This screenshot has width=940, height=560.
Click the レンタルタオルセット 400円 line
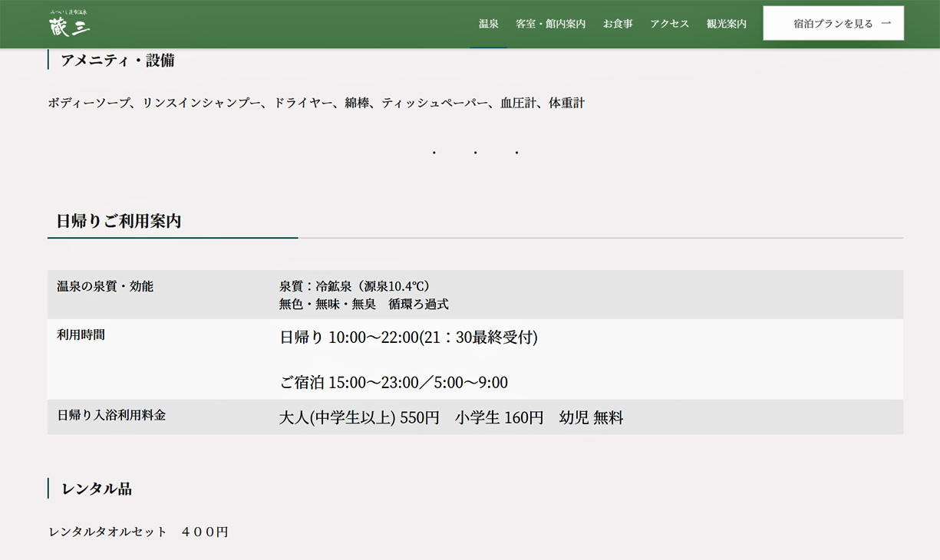138,532
